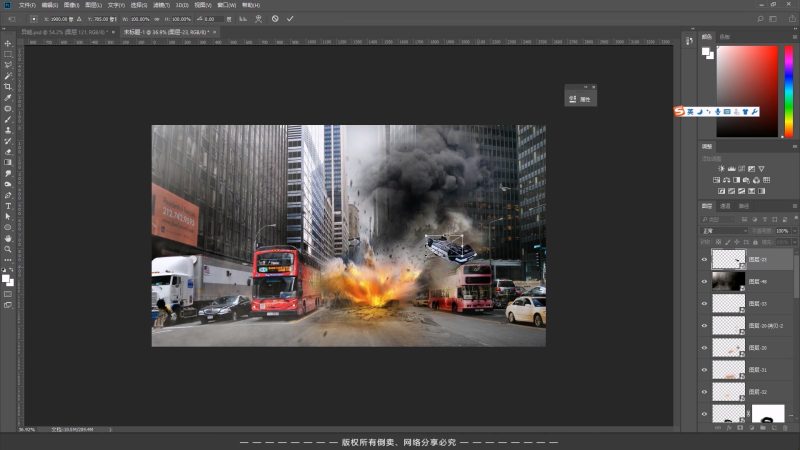The height and width of the screenshot is (450, 800).
Task: Open the layer opacity 100% dropdown
Action: pos(782,231)
